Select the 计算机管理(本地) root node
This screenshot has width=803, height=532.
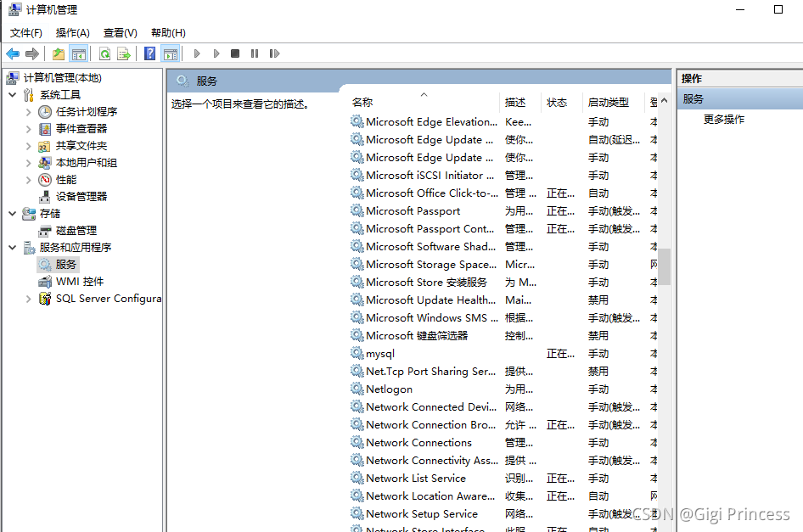click(54, 78)
